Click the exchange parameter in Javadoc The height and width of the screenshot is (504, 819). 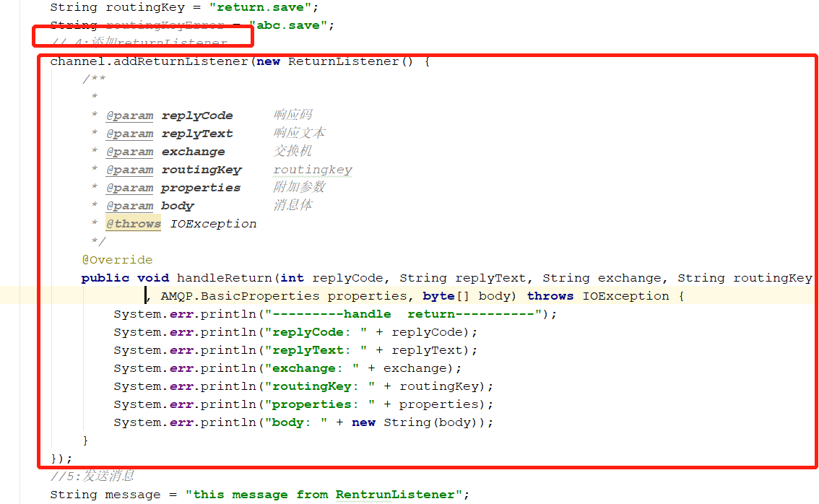coord(193,152)
